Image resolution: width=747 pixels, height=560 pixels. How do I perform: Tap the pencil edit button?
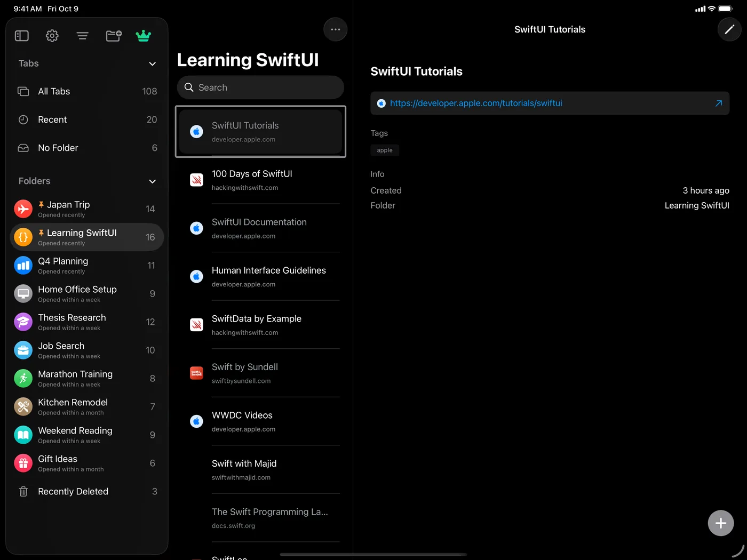click(x=729, y=29)
